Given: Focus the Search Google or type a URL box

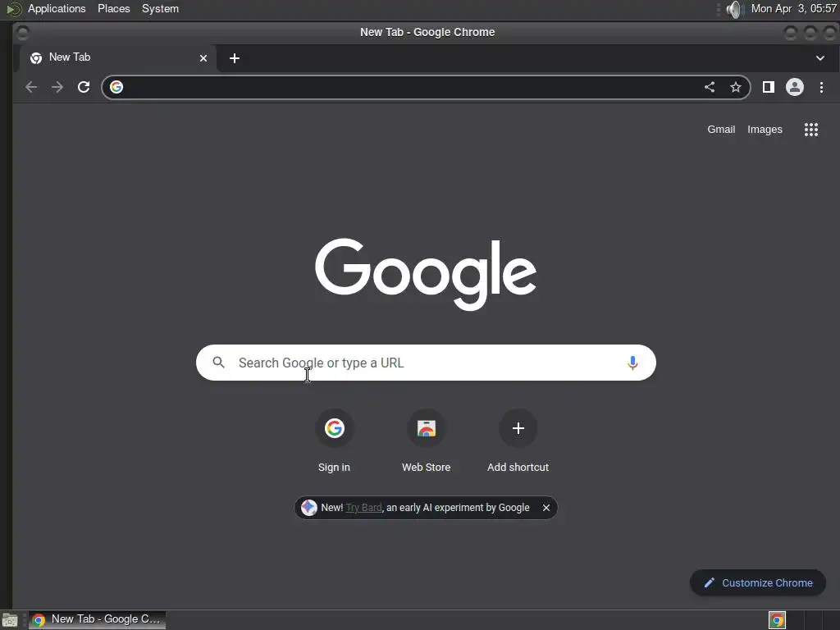Looking at the screenshot, I should 426,363.
